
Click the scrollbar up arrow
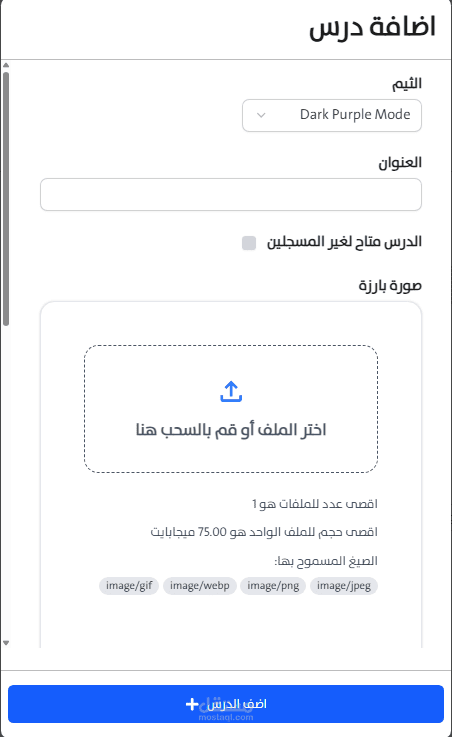[6, 65]
